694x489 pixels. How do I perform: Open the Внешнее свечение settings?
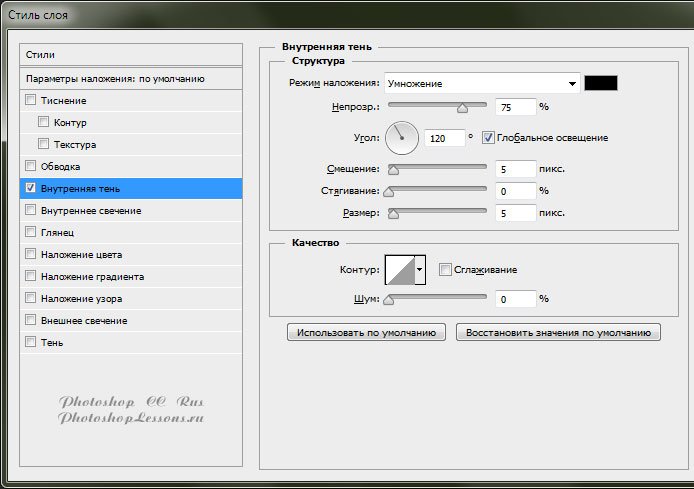pyautogui.click(x=84, y=320)
